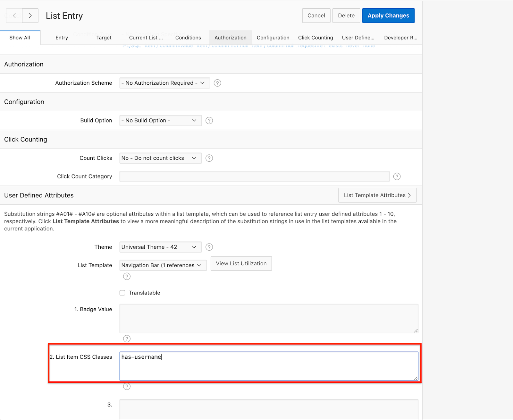Open help for the Theme selector
513x420 pixels.
tap(209, 247)
